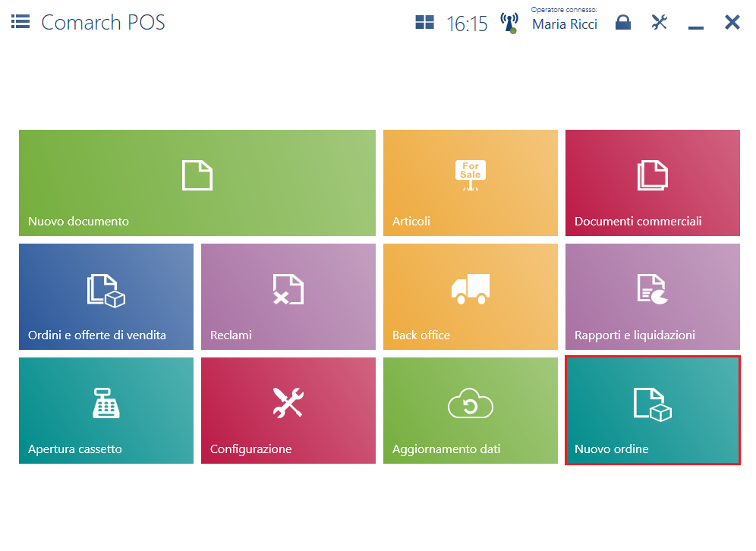Open the wrench and screwdriver tools icon

[x=659, y=22]
